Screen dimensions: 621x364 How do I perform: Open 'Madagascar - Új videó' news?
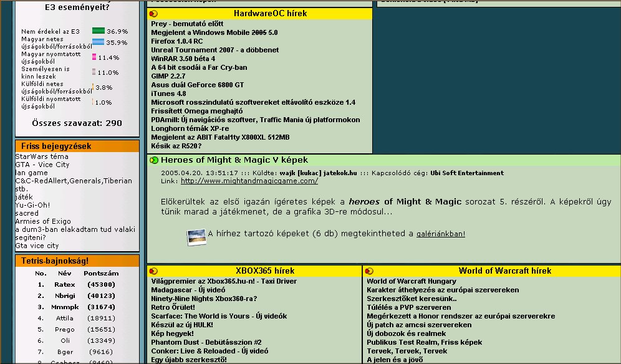[188, 290]
